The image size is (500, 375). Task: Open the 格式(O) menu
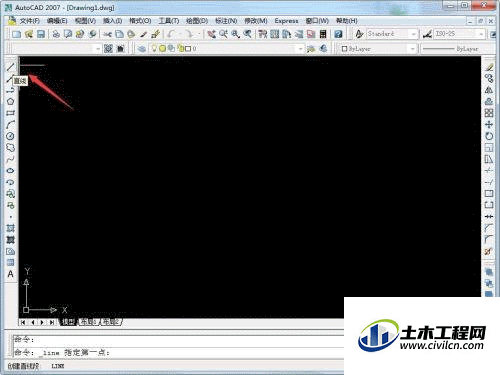click(x=140, y=21)
